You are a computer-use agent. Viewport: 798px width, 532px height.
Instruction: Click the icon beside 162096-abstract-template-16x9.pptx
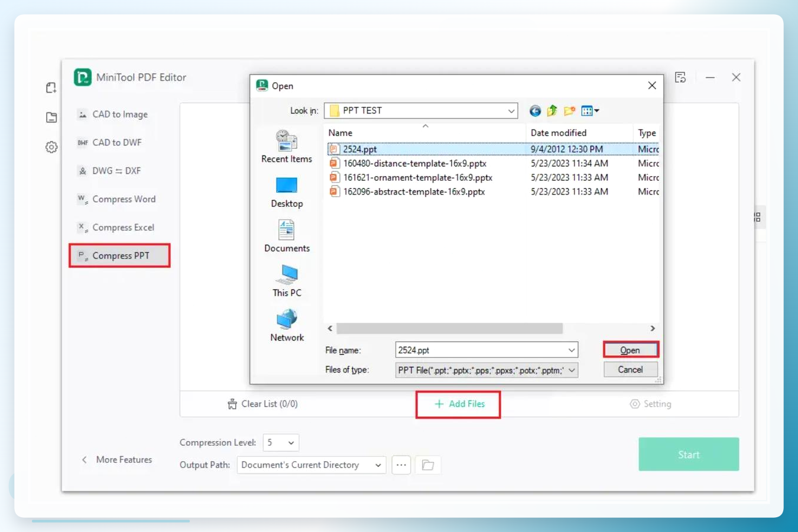pyautogui.click(x=335, y=192)
